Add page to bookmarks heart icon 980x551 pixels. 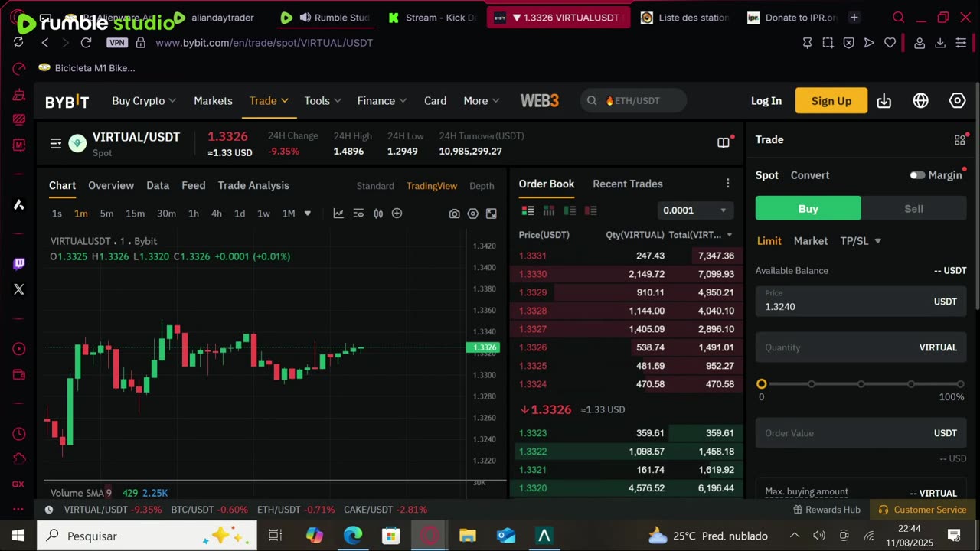(x=890, y=43)
